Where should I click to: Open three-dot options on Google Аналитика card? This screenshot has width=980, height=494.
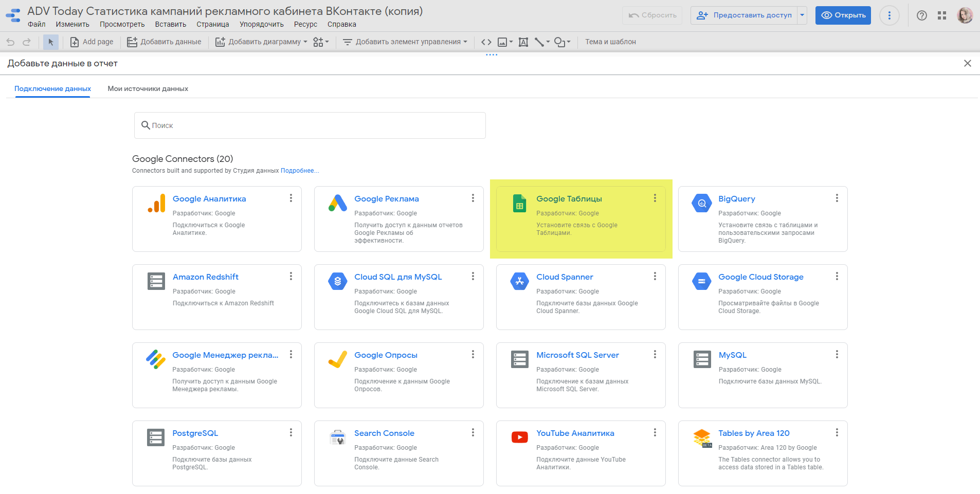click(x=291, y=198)
